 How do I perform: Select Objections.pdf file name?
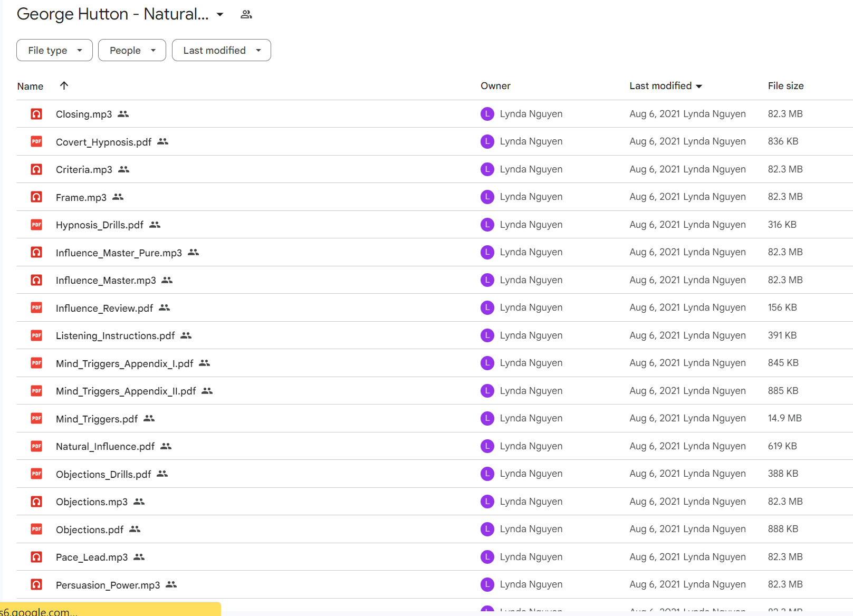(x=90, y=530)
